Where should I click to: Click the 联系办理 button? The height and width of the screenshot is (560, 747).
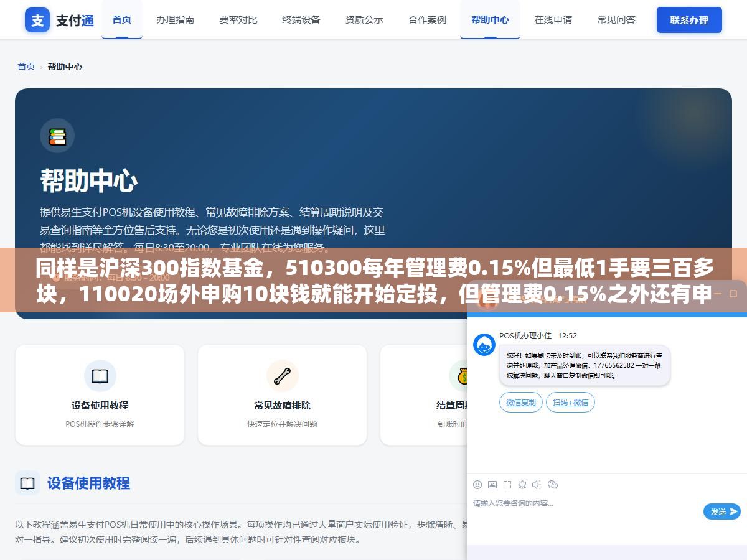pos(689,20)
